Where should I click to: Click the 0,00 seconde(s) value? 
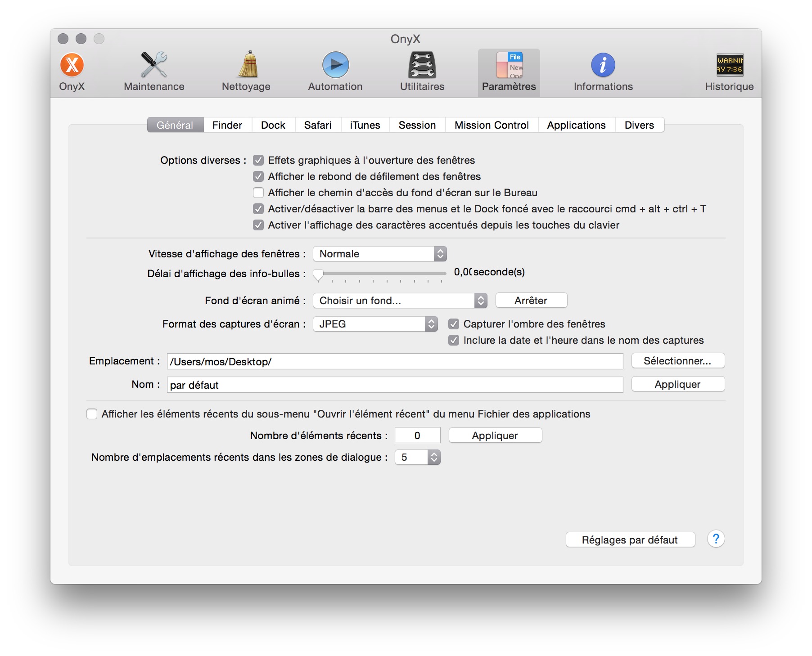[x=489, y=272]
